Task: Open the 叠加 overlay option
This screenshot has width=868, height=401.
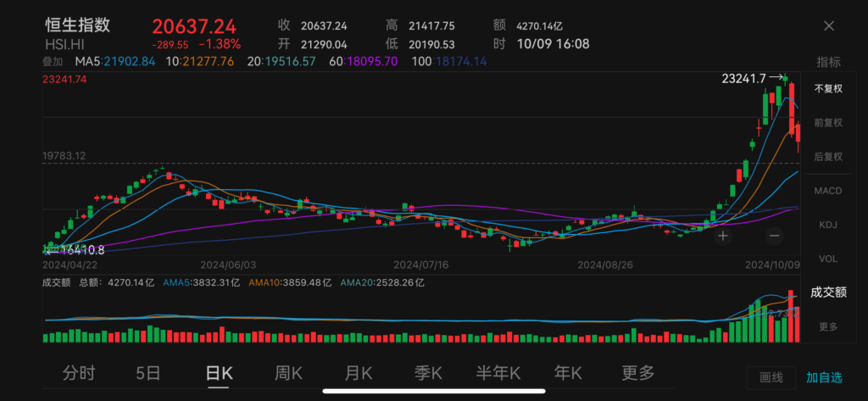Action: click(53, 62)
